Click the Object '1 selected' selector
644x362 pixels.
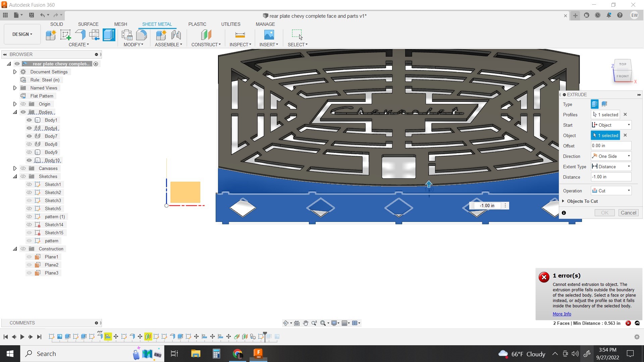(x=605, y=135)
